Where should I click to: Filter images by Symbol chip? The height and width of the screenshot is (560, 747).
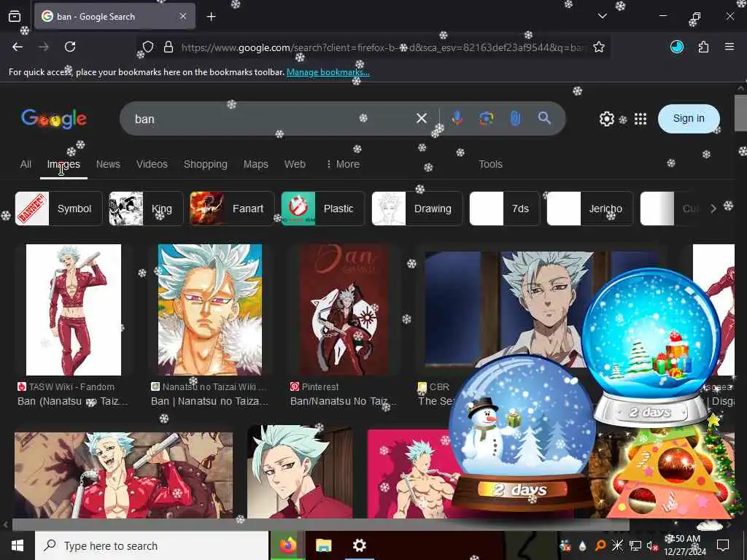(58, 209)
